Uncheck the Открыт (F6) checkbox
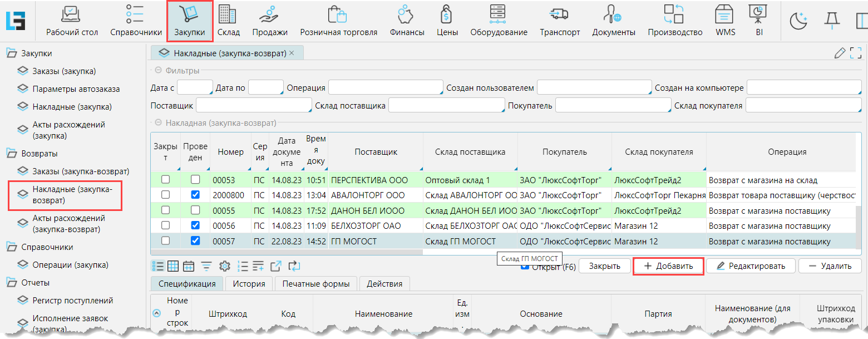The width and height of the screenshot is (868, 339). click(525, 266)
